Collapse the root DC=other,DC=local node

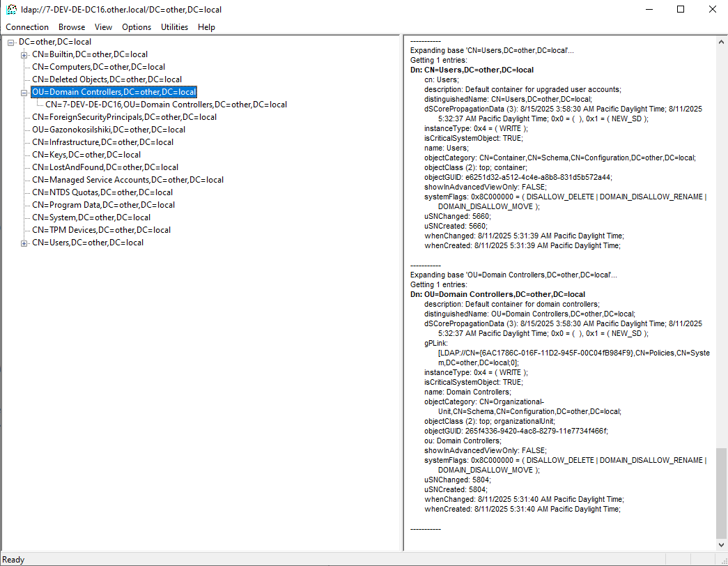(10, 43)
